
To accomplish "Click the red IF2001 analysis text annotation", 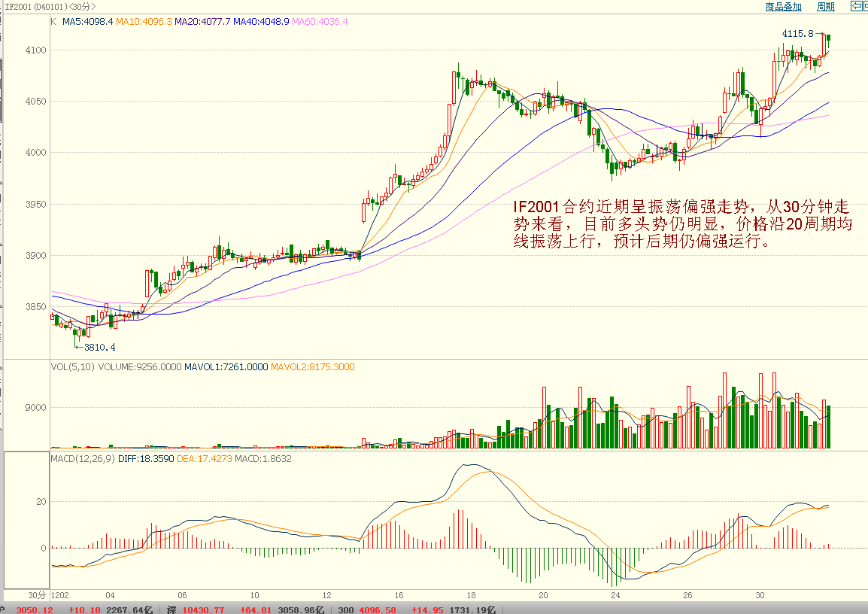I will 682,224.
